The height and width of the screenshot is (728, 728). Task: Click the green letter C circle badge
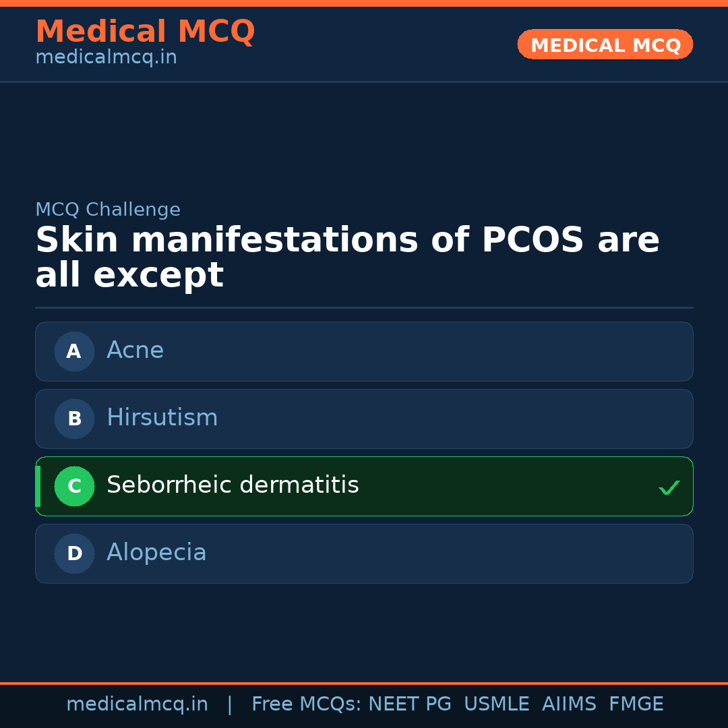[x=74, y=486]
